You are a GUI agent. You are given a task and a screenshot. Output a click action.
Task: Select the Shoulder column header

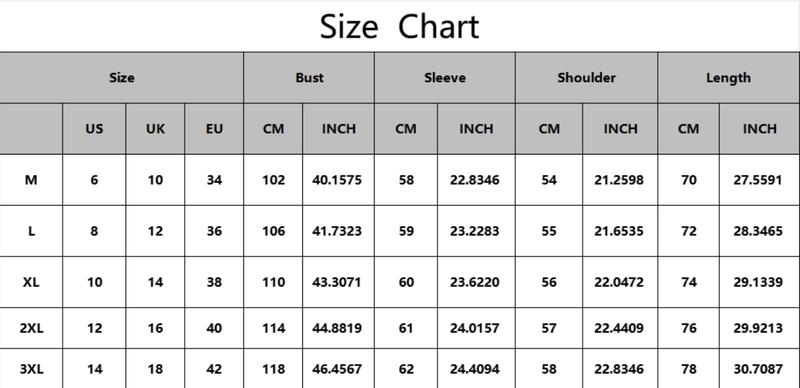[x=587, y=78]
